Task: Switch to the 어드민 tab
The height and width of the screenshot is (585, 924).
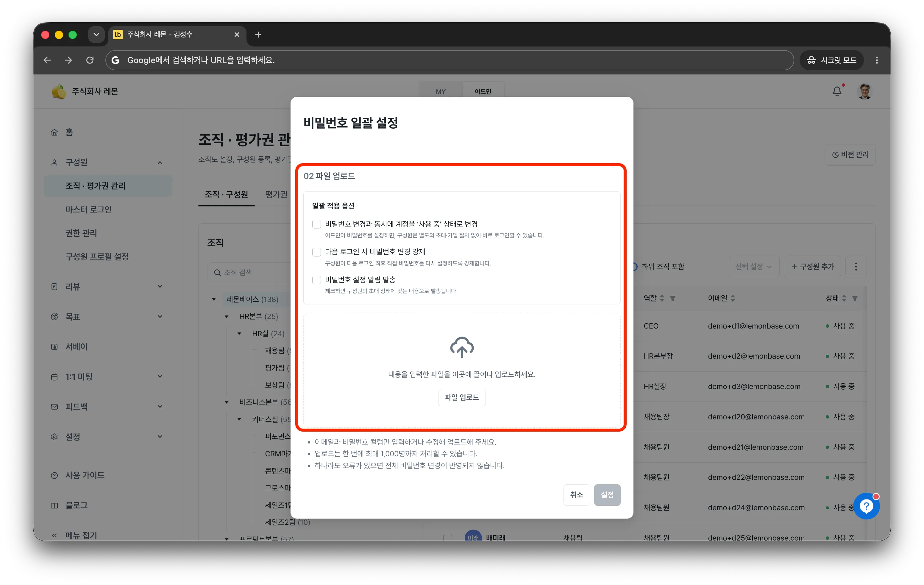Action: click(483, 92)
